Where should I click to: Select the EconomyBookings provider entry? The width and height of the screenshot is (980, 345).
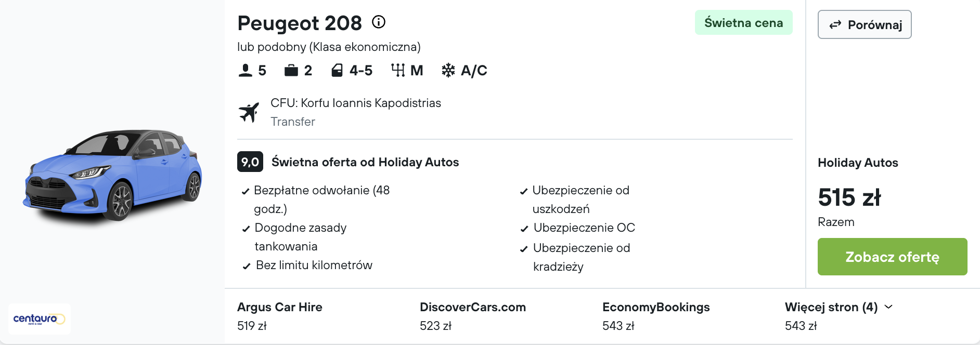pyautogui.click(x=656, y=307)
